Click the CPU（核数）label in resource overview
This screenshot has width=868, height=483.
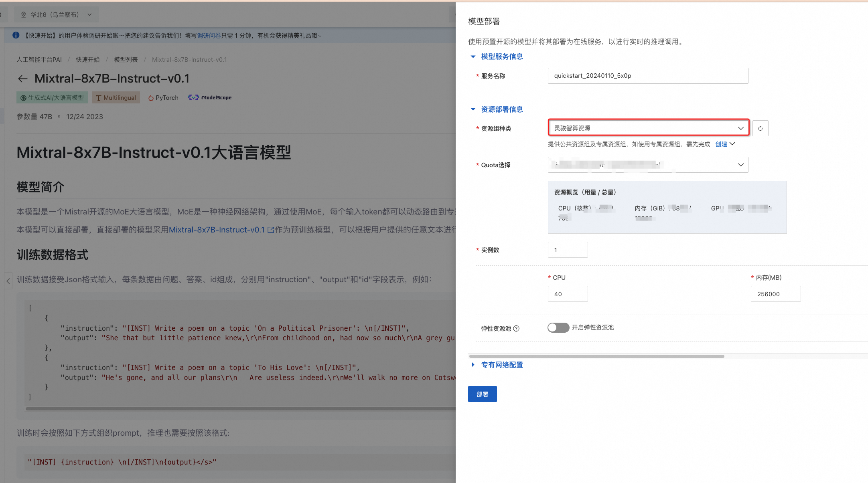pos(574,208)
